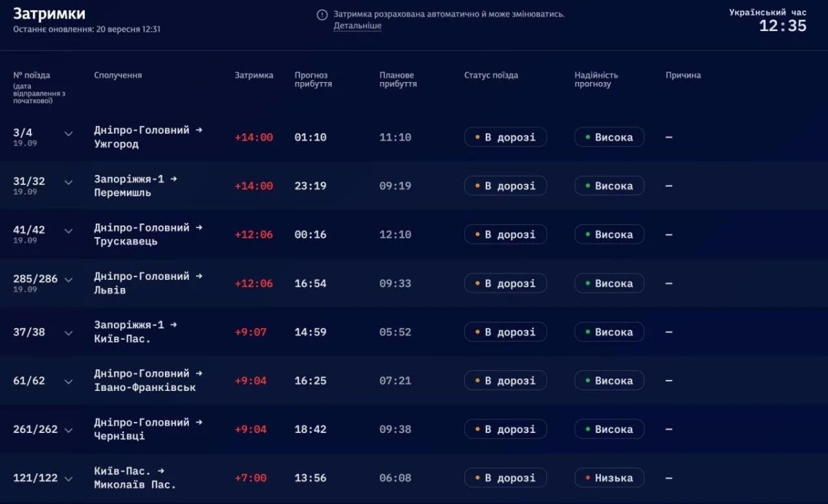Click the Затримка column header
This screenshot has height=504, width=828.
[x=254, y=75]
